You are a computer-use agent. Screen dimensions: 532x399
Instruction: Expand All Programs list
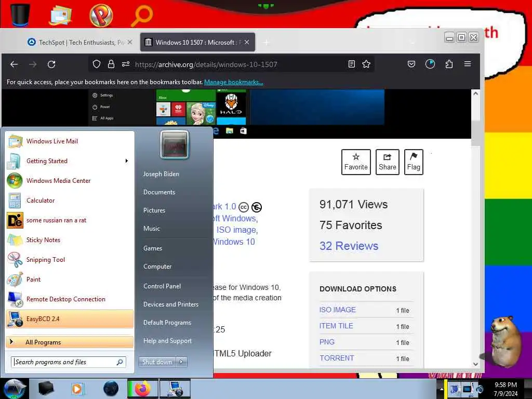tap(70, 342)
